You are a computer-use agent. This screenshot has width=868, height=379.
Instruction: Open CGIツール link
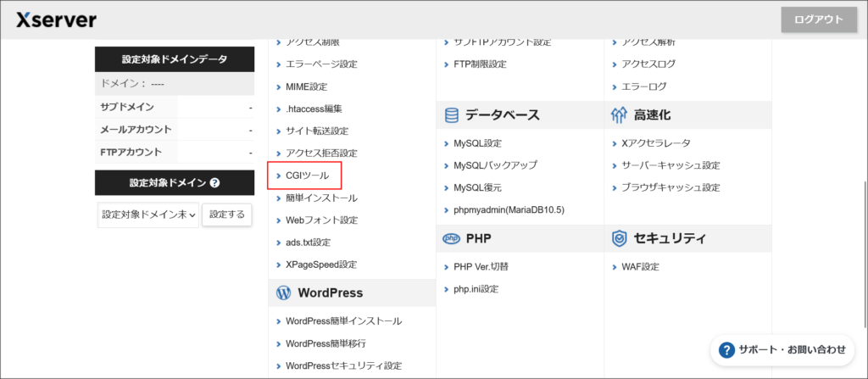(x=307, y=176)
